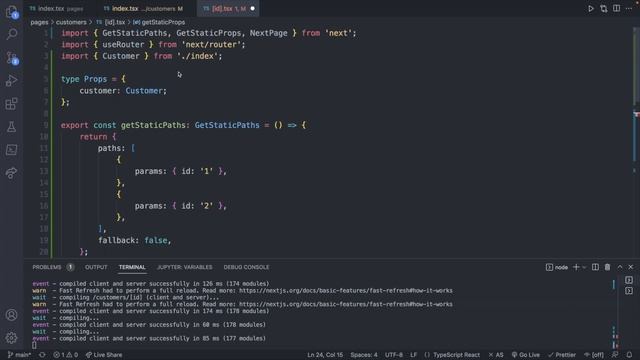The height and width of the screenshot is (360, 640).
Task: Split the terminal panel
Action: (x=596, y=267)
